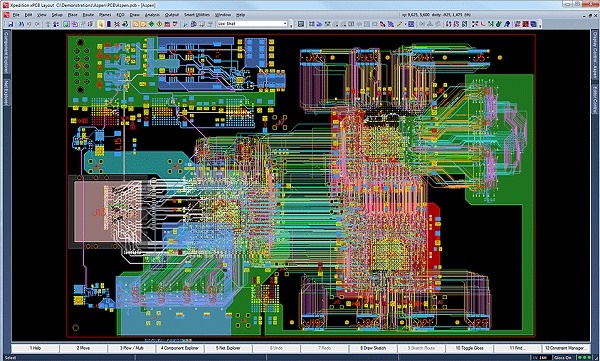Image resolution: width=600 pixels, height=361 pixels.
Task: Expand the Display Control side panel
Action: (595, 55)
